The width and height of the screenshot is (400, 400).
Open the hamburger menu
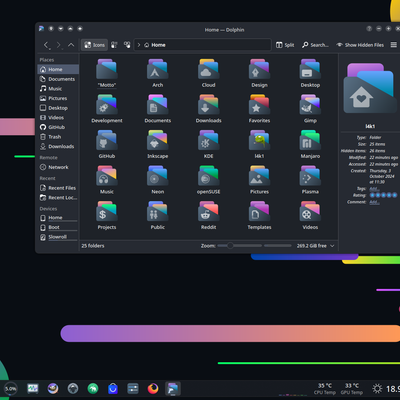click(394, 45)
